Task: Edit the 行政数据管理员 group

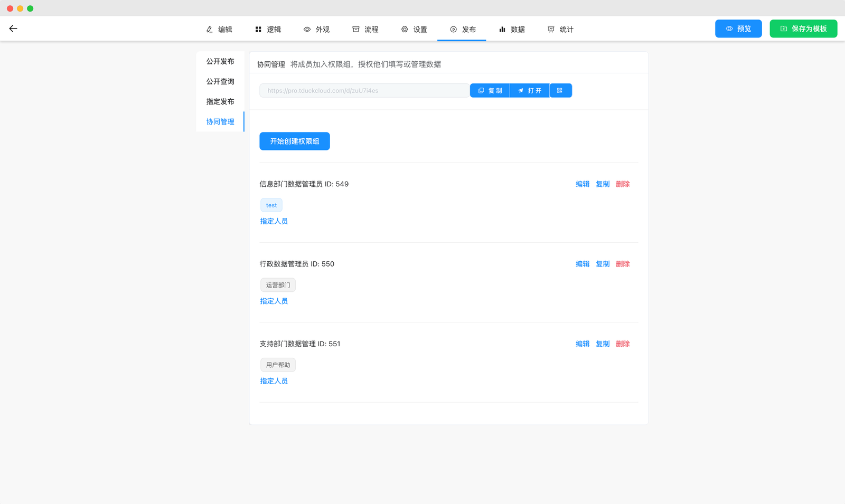Action: (583, 264)
